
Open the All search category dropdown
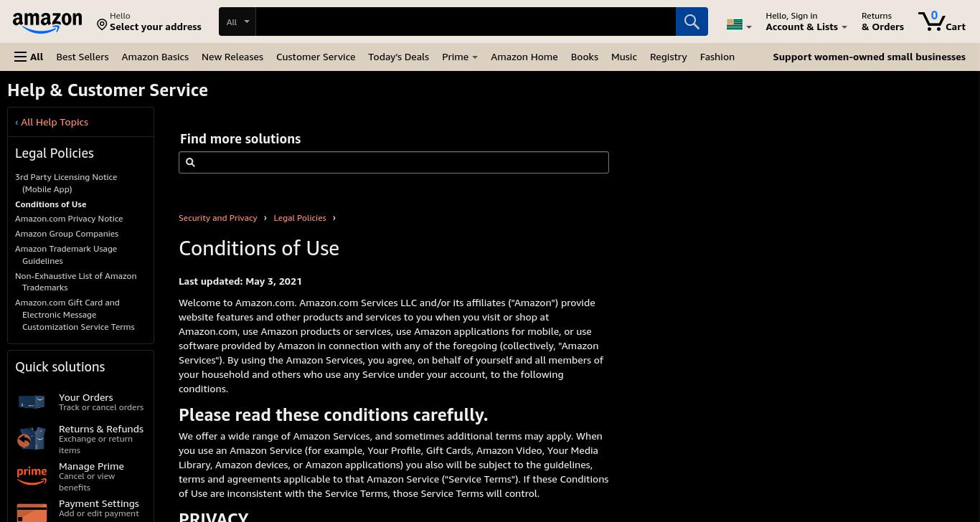(237, 22)
